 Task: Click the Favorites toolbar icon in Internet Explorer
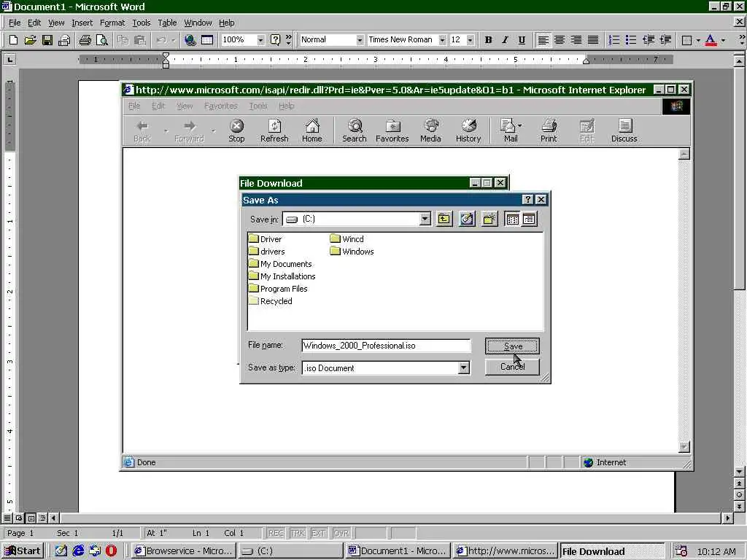[x=392, y=131]
